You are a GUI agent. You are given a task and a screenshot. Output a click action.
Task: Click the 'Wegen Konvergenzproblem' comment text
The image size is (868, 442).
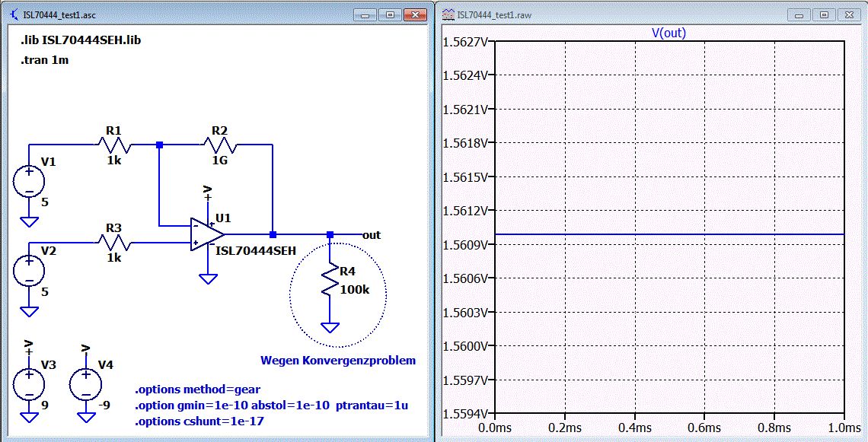[x=337, y=361]
